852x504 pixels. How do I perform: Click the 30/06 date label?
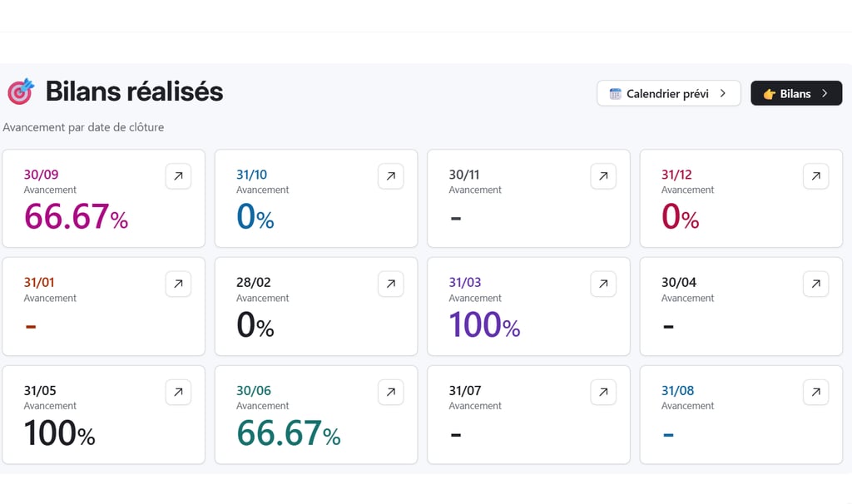(x=253, y=390)
